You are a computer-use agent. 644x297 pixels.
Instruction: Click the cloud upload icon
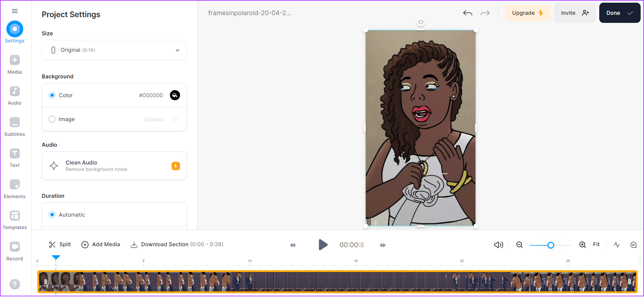[x=175, y=119]
